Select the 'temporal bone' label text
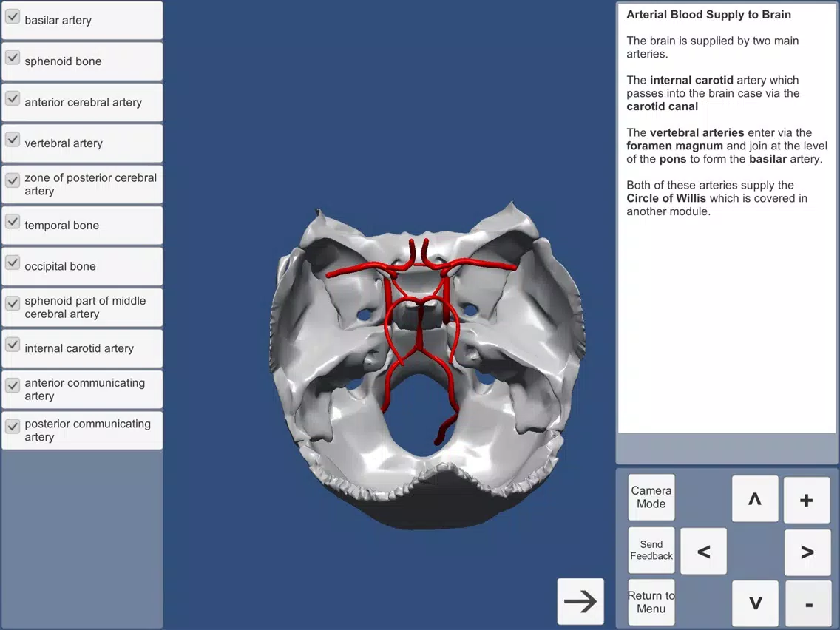This screenshot has height=630, width=840. [x=61, y=225]
